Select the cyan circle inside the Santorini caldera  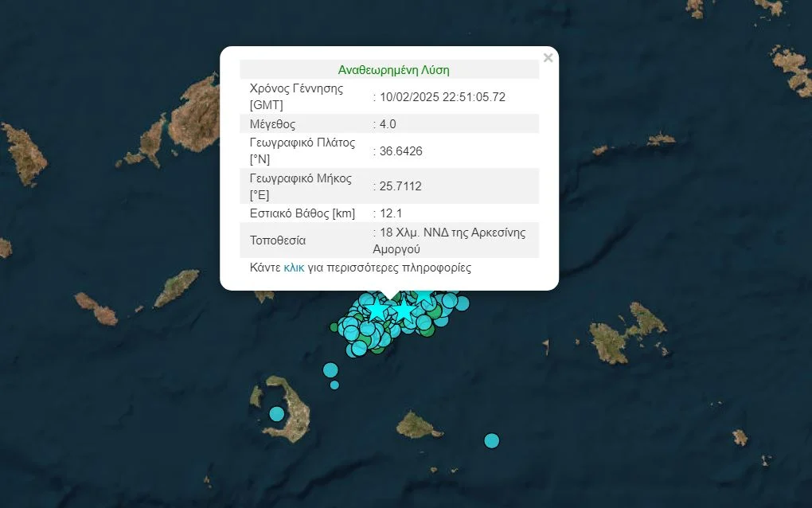pos(276,414)
